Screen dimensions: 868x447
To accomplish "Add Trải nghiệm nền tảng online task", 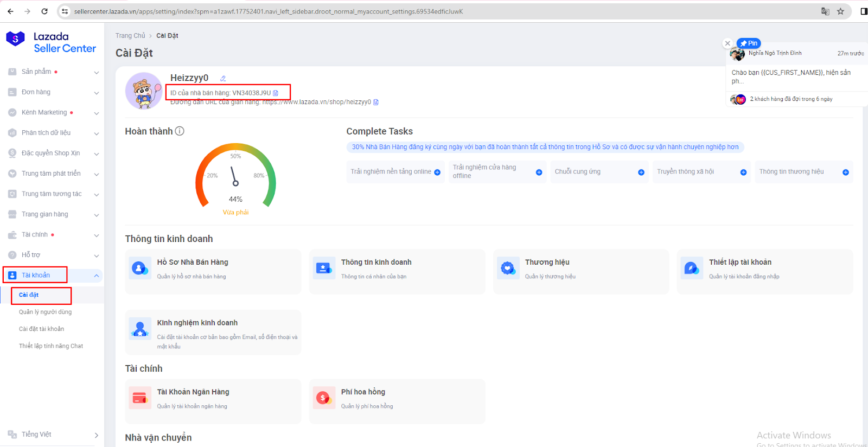I will (x=437, y=172).
